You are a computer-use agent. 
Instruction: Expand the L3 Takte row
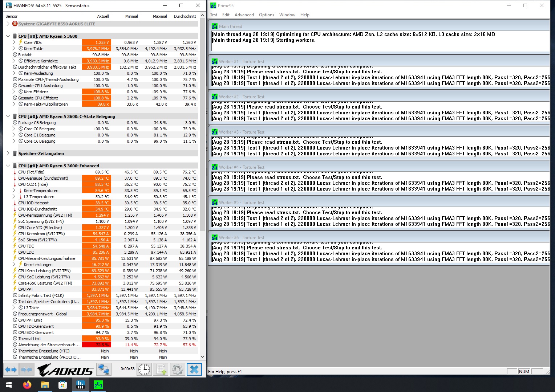14,307
